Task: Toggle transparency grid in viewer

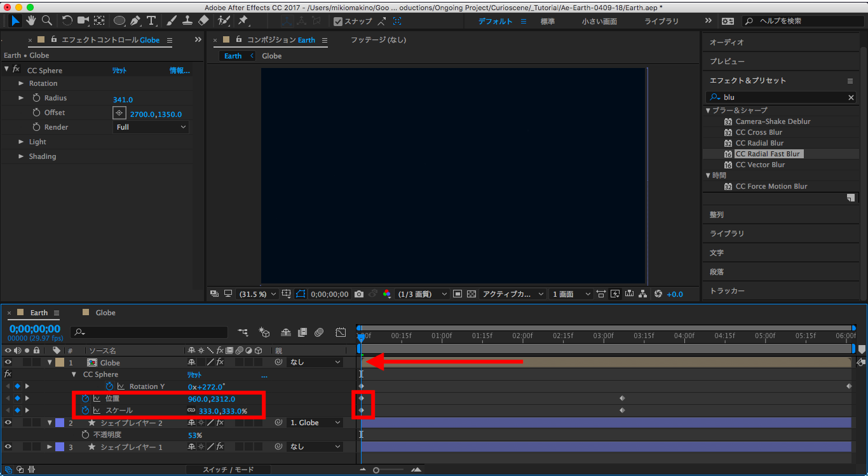Action: pos(471,294)
